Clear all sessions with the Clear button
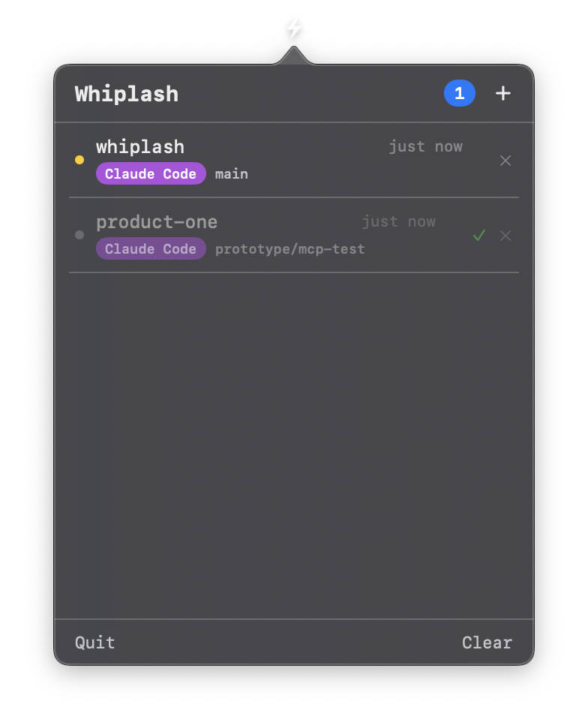588x725 pixels. (486, 642)
